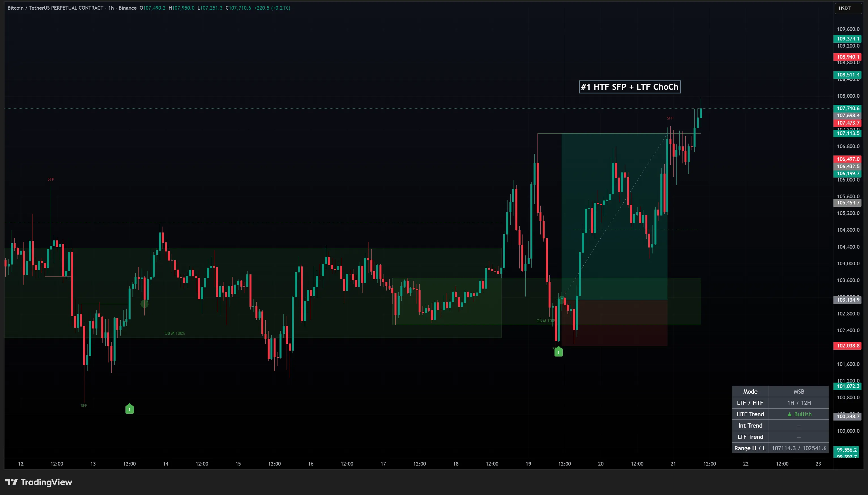The height and width of the screenshot is (495, 868).
Task: Select the red stop-loss zone of the long position
Action: [x=614, y=323]
